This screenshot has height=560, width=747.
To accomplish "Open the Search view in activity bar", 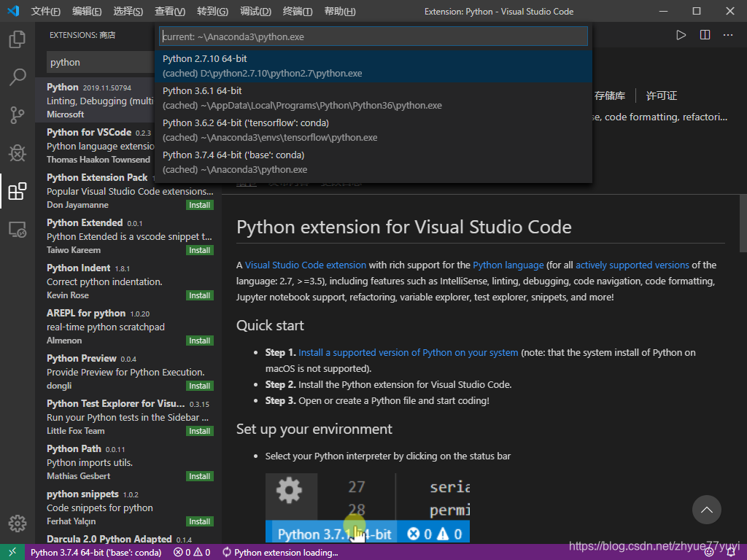I will (x=18, y=77).
